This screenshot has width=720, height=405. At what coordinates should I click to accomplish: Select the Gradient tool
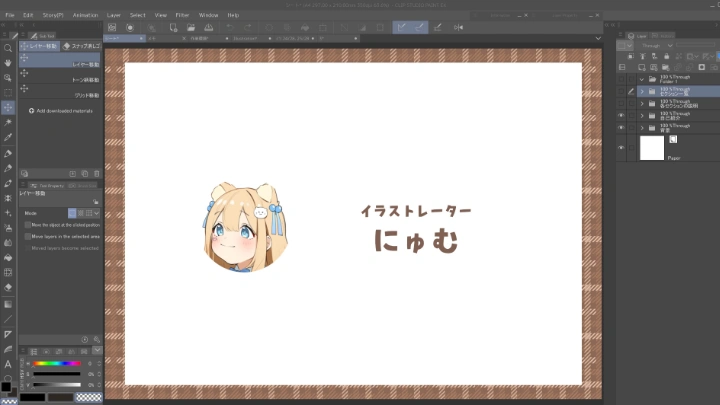8,304
